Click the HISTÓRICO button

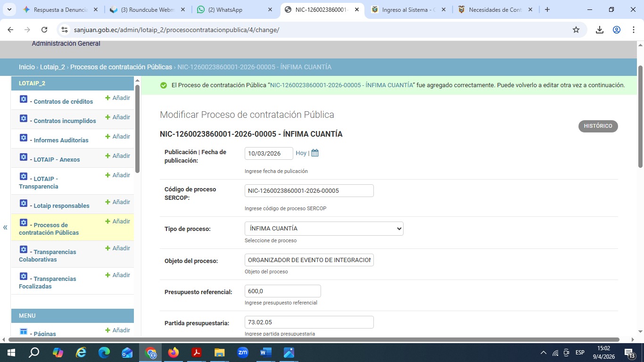598,126
